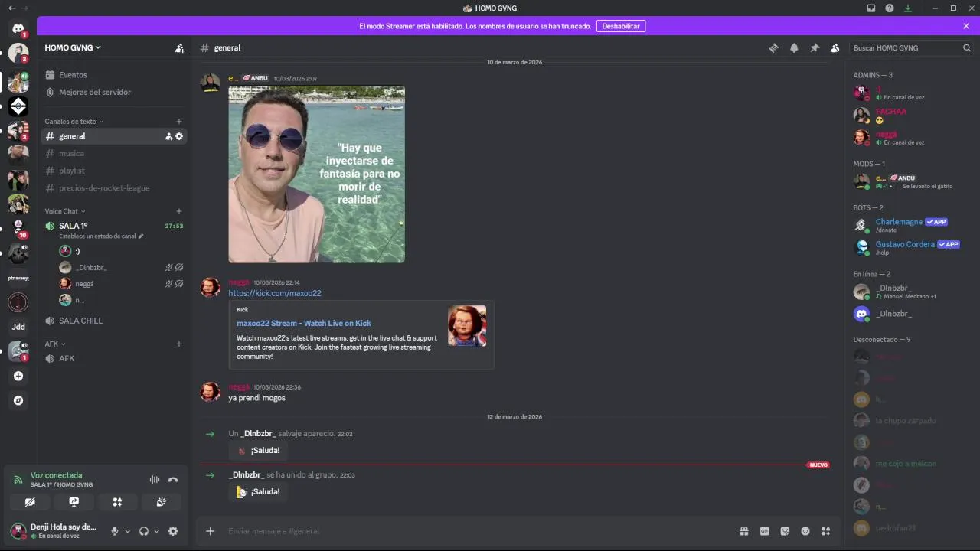Click create invite icon on general channel
980x551 pixels.
tap(168, 136)
